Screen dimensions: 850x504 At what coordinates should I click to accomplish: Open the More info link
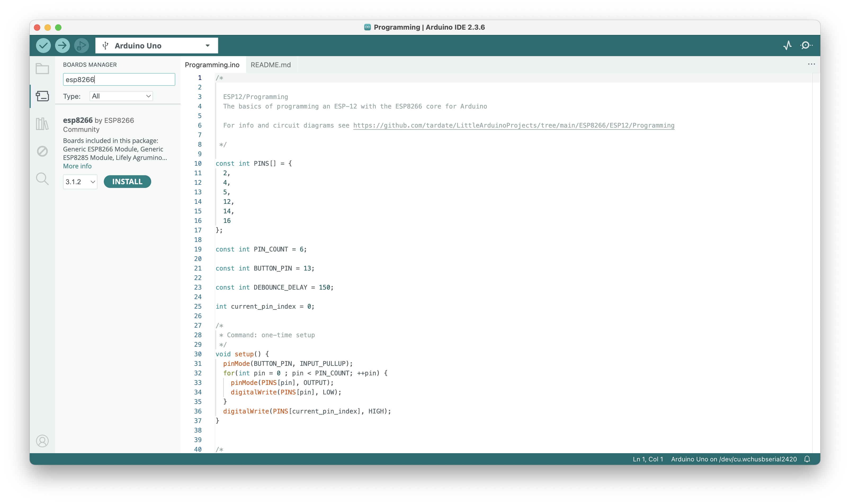[77, 166]
